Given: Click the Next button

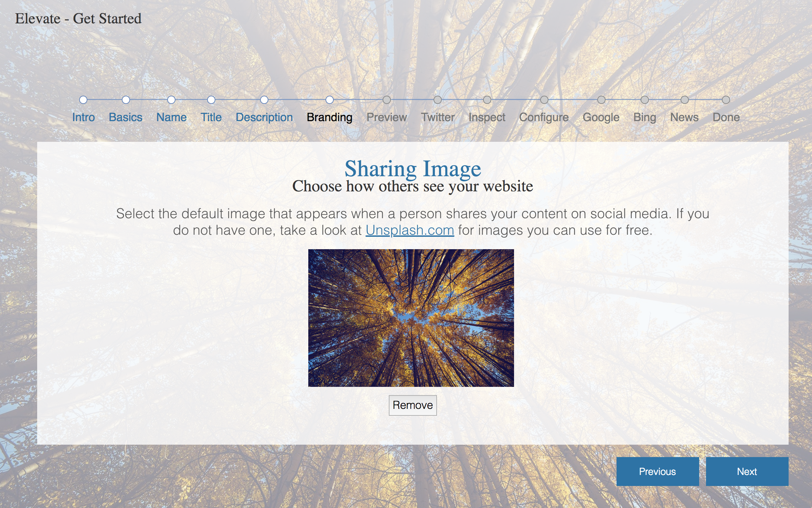Looking at the screenshot, I should [747, 472].
